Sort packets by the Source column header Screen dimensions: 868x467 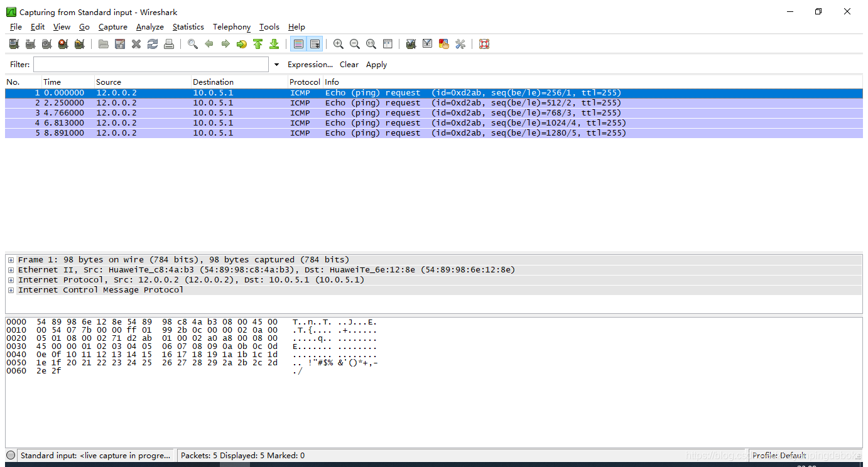tap(142, 82)
